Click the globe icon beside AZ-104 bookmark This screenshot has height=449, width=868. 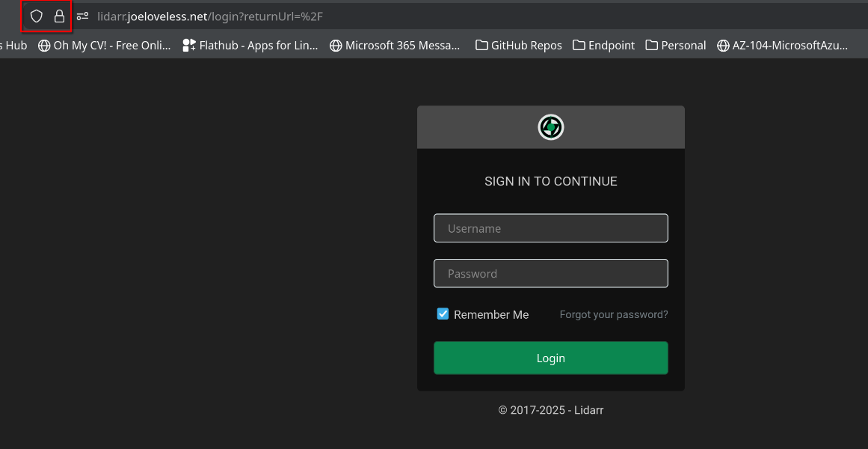click(723, 45)
